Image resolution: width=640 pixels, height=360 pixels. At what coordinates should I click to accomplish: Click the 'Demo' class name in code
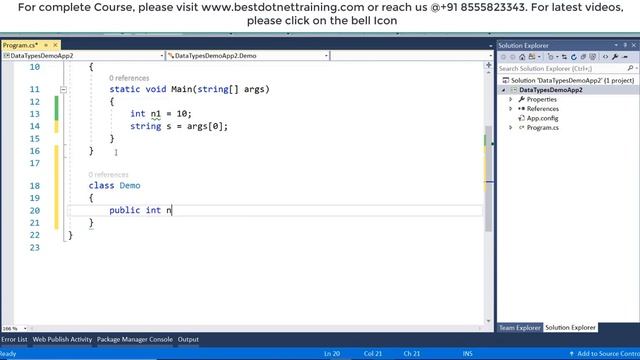click(x=130, y=185)
